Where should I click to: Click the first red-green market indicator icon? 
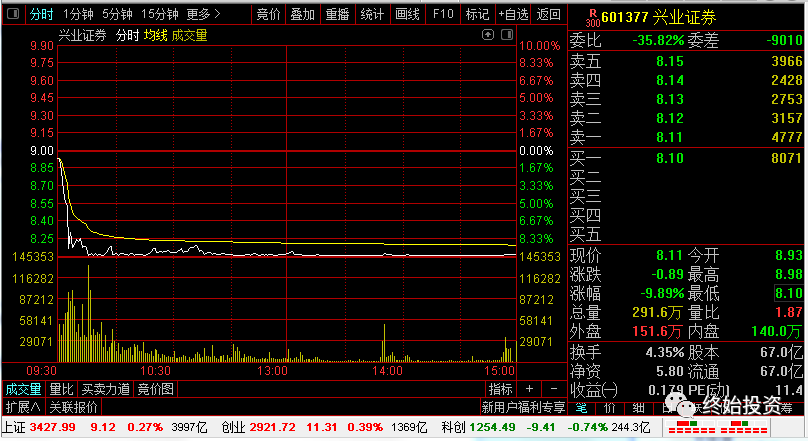coord(691,428)
